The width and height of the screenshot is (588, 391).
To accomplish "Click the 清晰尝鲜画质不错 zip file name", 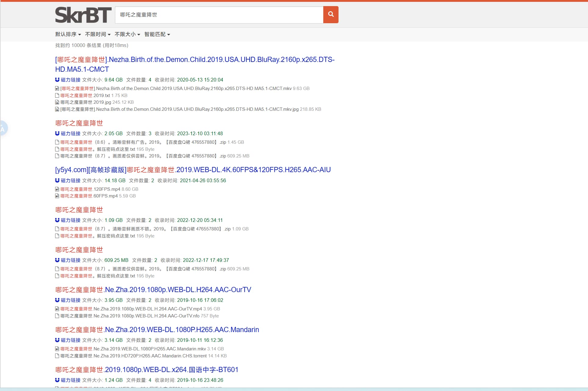I will point(145,229).
